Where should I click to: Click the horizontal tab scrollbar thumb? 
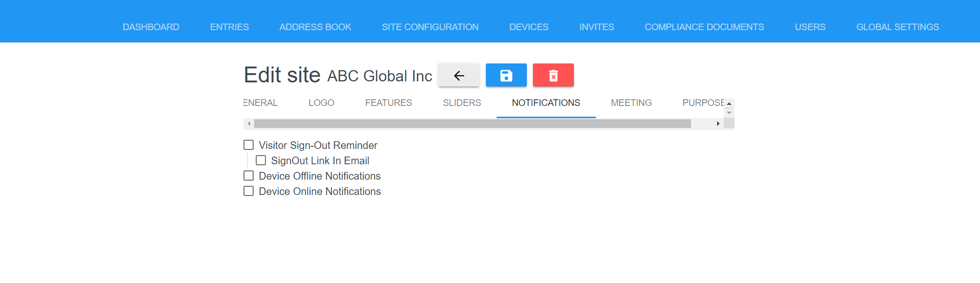473,123
